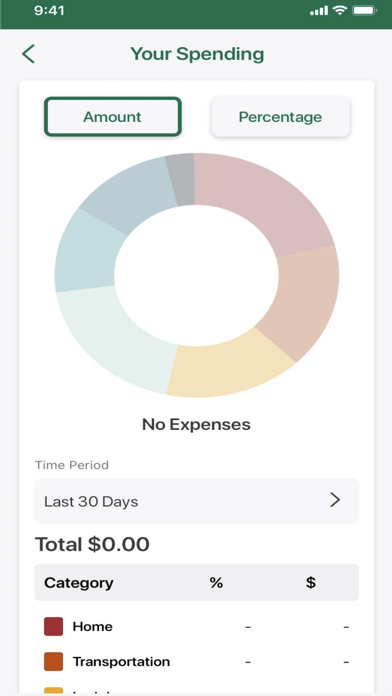This screenshot has height=696, width=392.
Task: Open the Last 30 Days period selector
Action: [x=197, y=501]
